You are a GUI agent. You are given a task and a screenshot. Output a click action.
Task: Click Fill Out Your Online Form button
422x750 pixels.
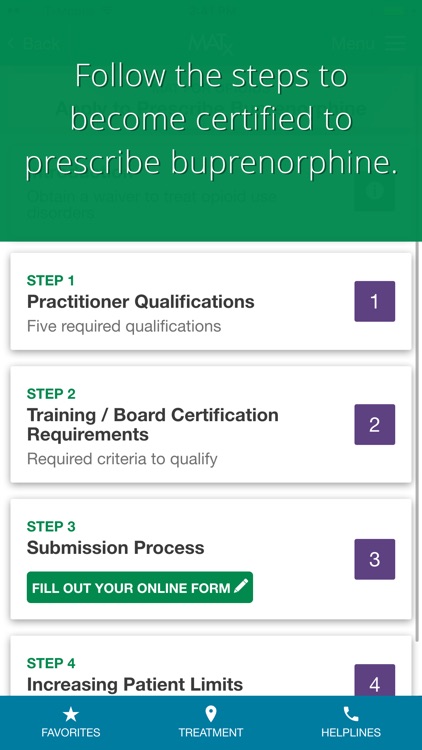coord(140,587)
